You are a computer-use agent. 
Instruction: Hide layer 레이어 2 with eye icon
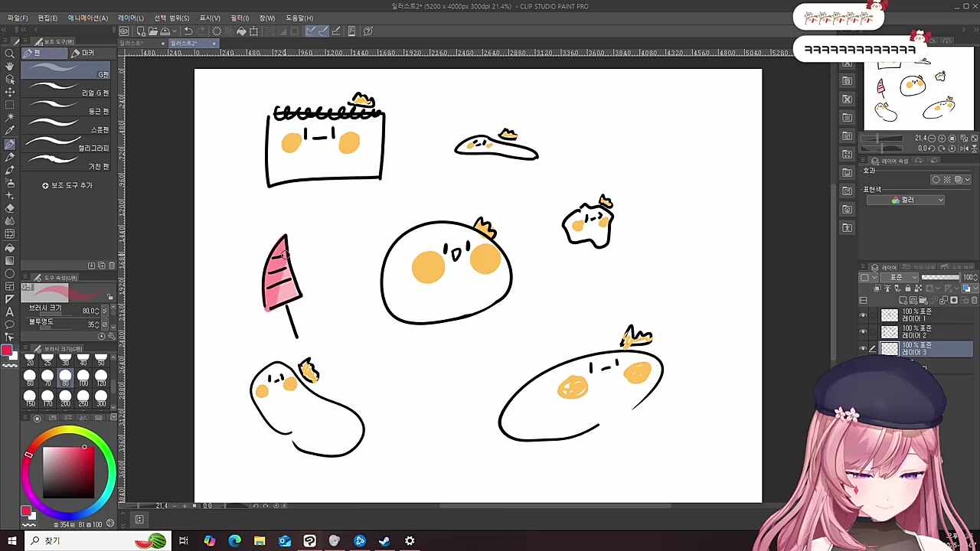(x=864, y=332)
